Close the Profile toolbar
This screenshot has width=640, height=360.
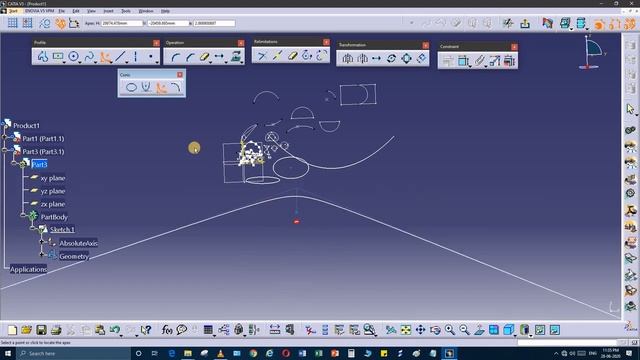tap(156, 43)
